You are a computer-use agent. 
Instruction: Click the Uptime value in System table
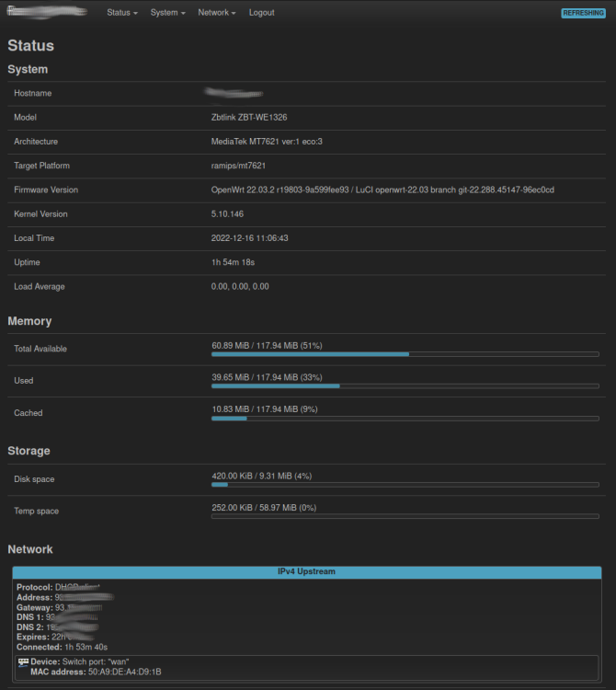click(x=232, y=262)
